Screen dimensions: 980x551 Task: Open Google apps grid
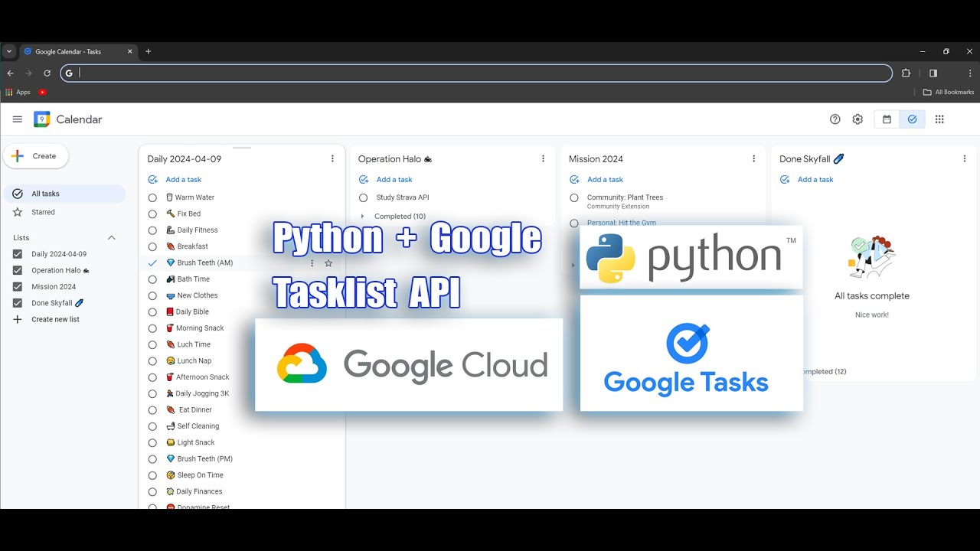click(939, 119)
